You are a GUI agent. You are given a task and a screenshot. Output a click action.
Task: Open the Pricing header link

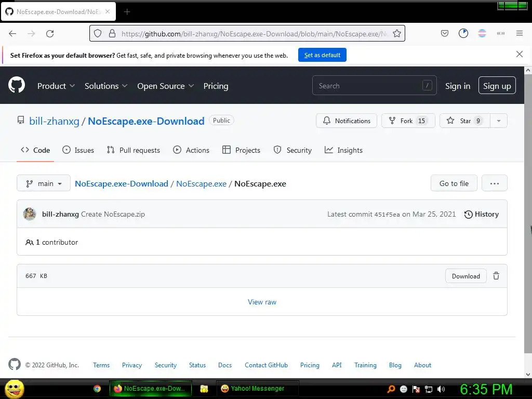point(216,86)
